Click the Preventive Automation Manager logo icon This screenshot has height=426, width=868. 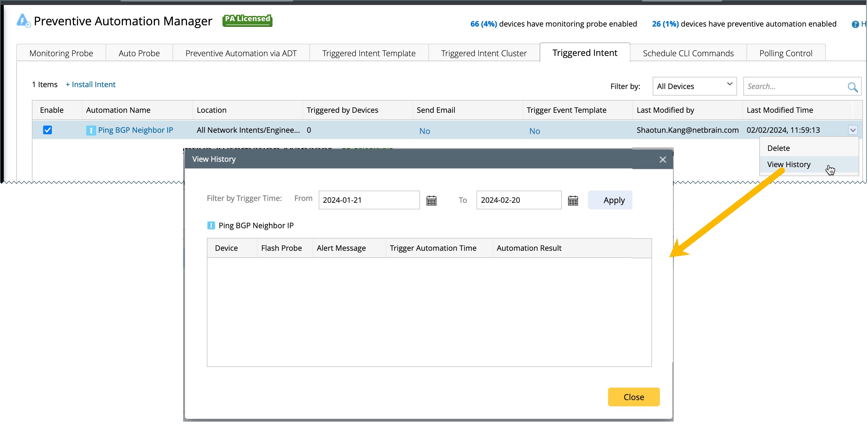coord(23,21)
